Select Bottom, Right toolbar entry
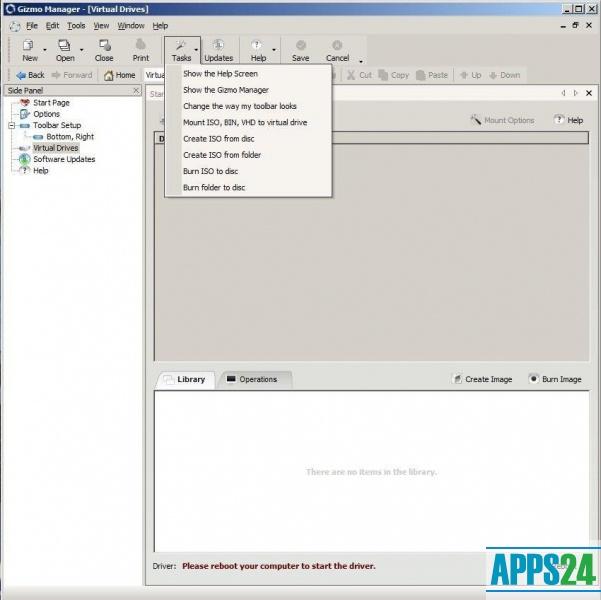601x600 pixels. pyautogui.click(x=70, y=136)
